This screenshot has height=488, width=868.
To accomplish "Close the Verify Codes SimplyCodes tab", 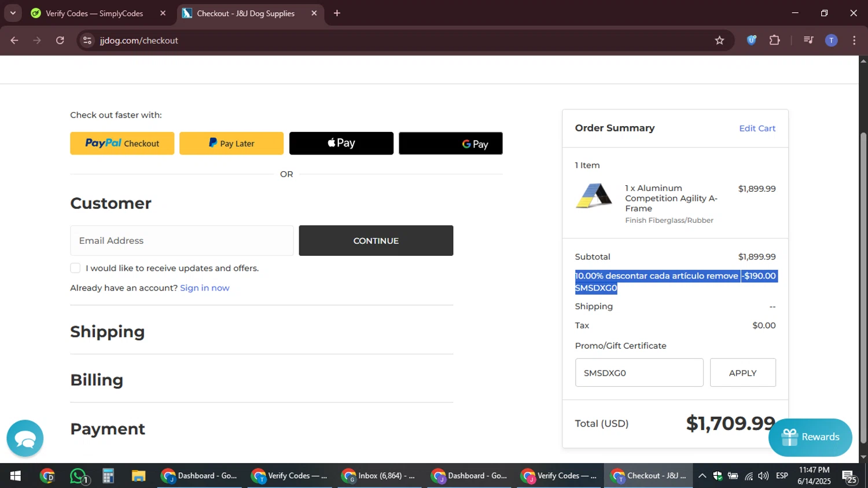I will click(x=163, y=13).
